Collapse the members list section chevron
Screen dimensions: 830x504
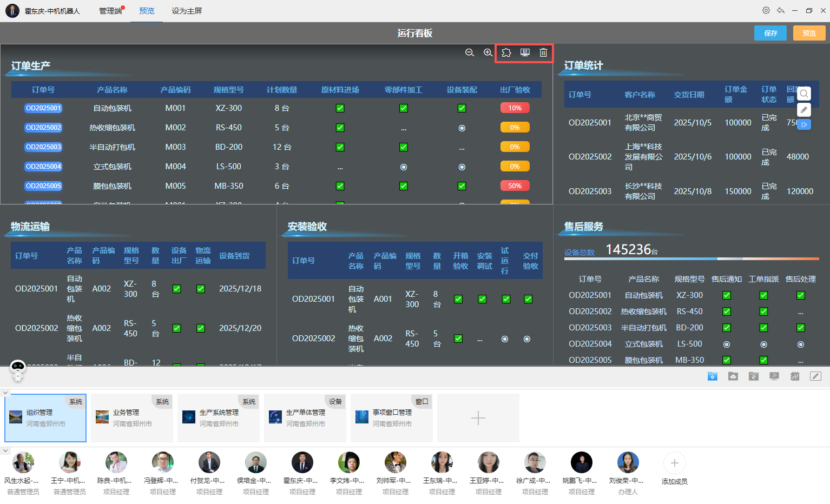[5, 450]
